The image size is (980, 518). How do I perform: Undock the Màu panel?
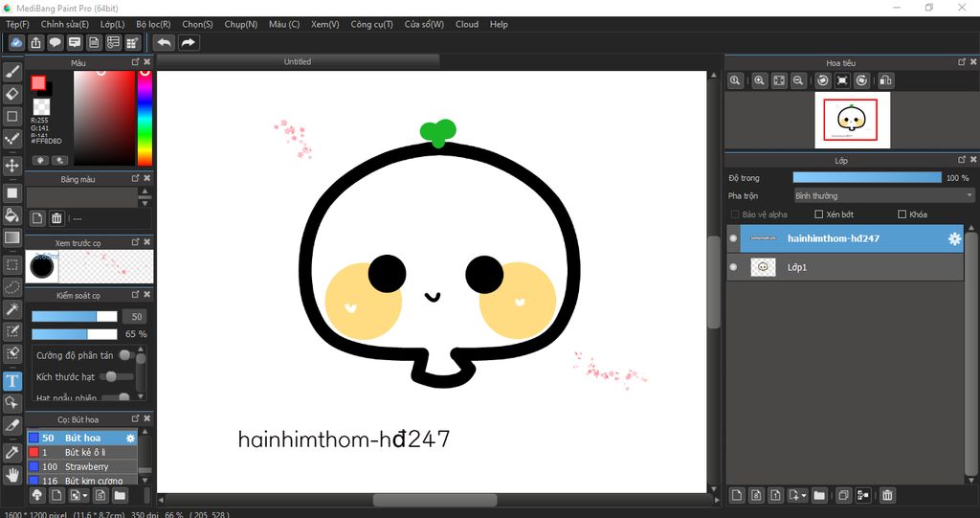[x=136, y=62]
